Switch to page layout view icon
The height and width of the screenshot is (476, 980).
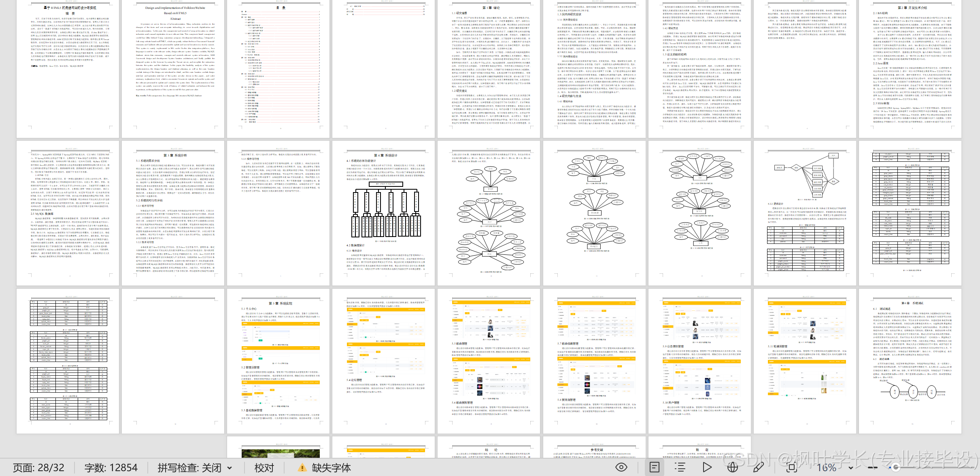tap(655, 468)
